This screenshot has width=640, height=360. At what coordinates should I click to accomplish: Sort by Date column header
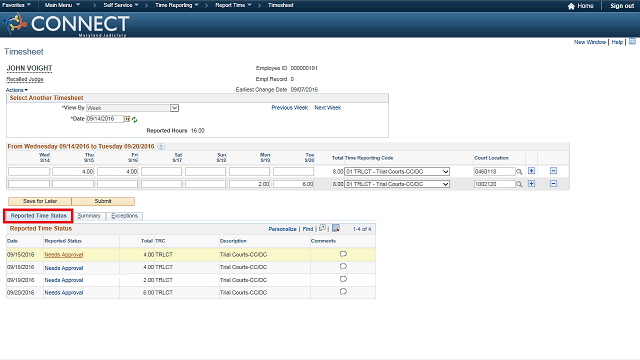point(12,241)
